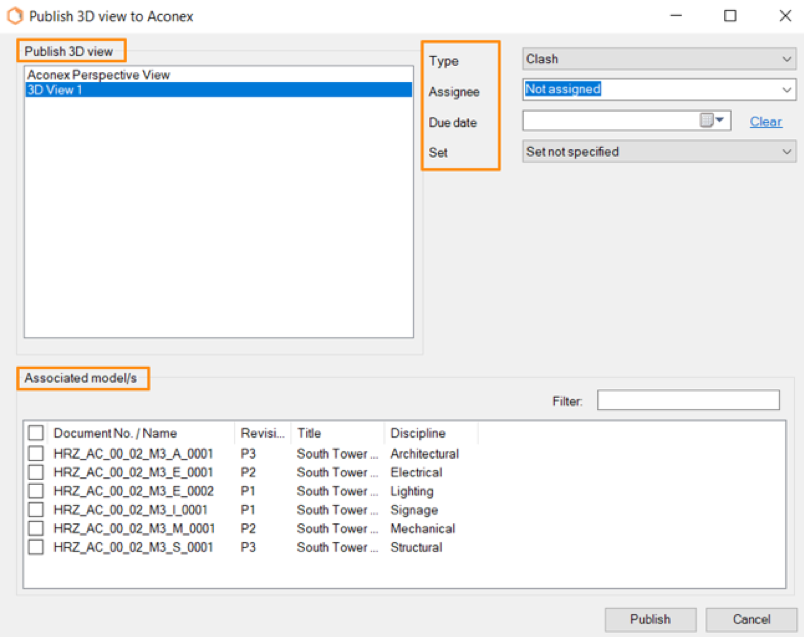Minimize the Publish 3D view window
This screenshot has width=804, height=637.
click(676, 16)
